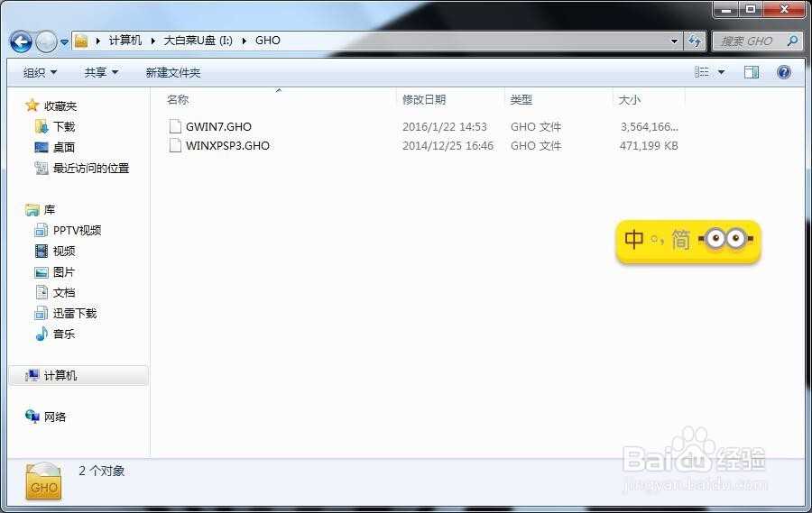Click the 471,199 KB size cell
Viewport: 812px width, 513px height.
point(649,145)
